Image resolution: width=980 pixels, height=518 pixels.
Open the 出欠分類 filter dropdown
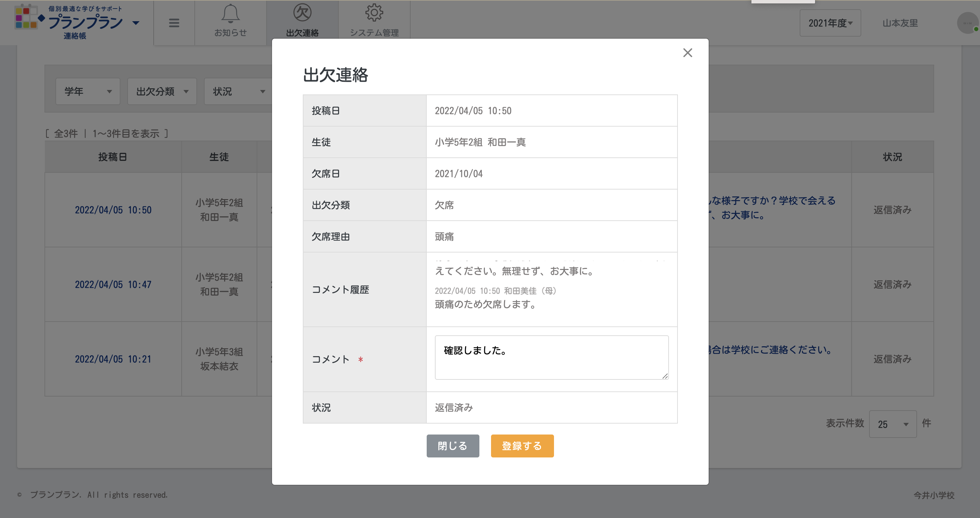(x=162, y=91)
